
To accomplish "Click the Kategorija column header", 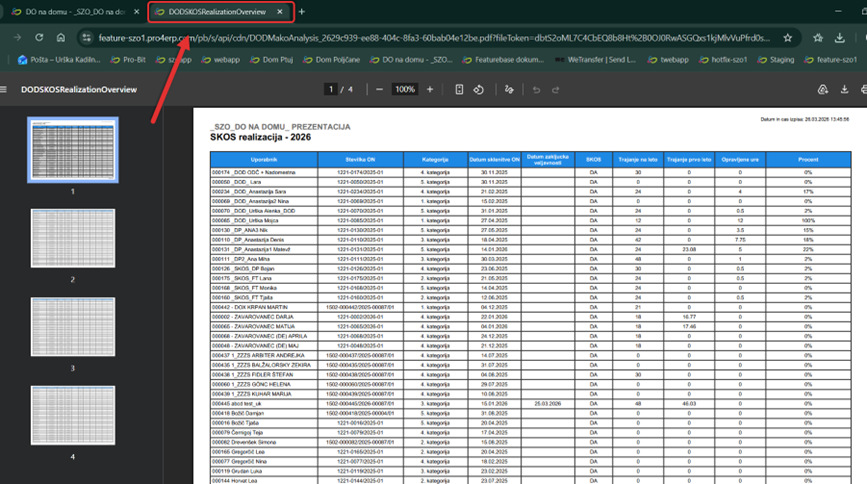I will coord(435,159).
